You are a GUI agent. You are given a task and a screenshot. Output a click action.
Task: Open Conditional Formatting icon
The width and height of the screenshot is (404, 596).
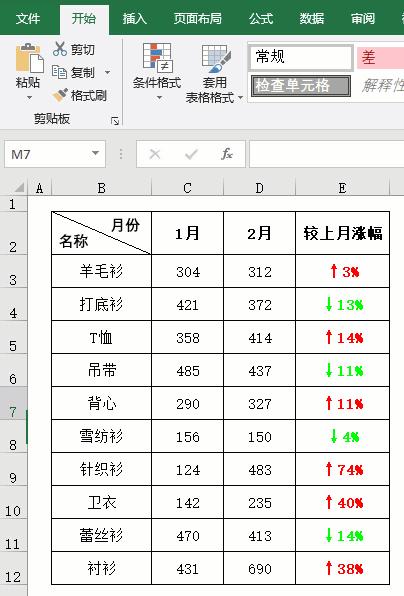click(x=157, y=58)
